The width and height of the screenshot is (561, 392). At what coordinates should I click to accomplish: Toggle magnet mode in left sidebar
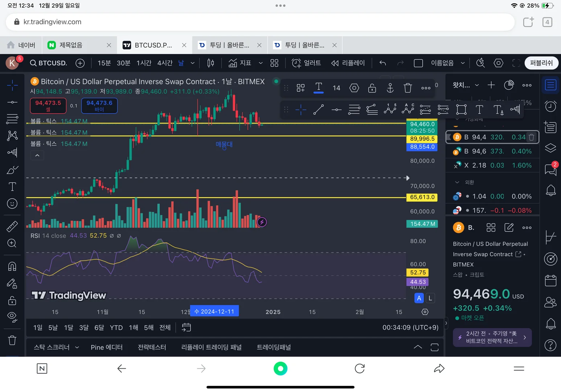click(x=12, y=266)
